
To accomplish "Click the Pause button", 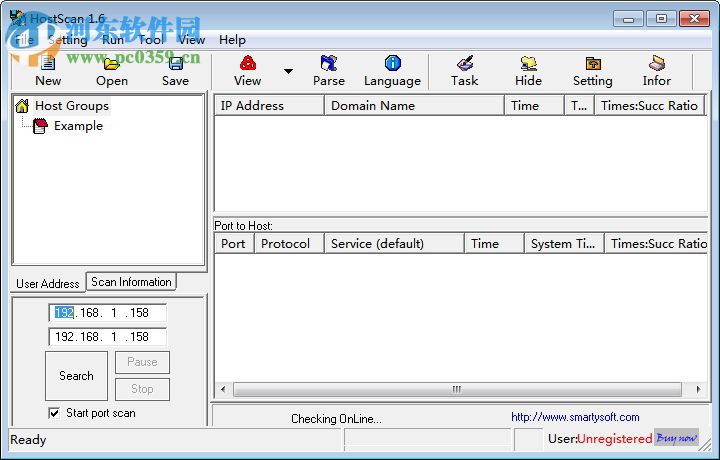I will point(142,362).
